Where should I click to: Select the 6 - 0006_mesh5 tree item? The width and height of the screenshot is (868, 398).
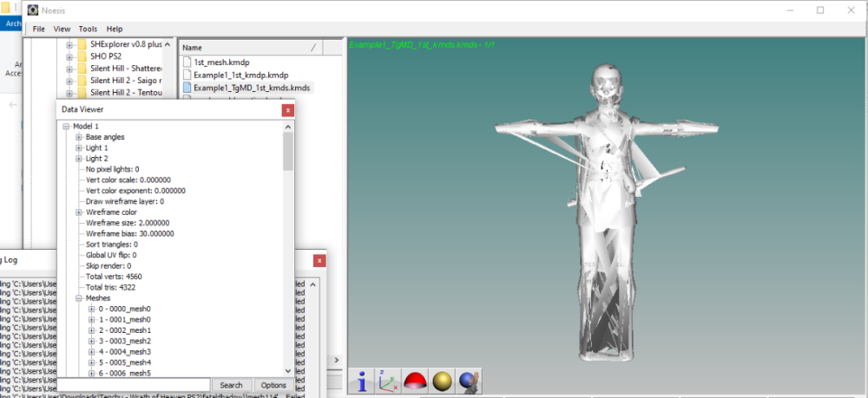(124, 373)
